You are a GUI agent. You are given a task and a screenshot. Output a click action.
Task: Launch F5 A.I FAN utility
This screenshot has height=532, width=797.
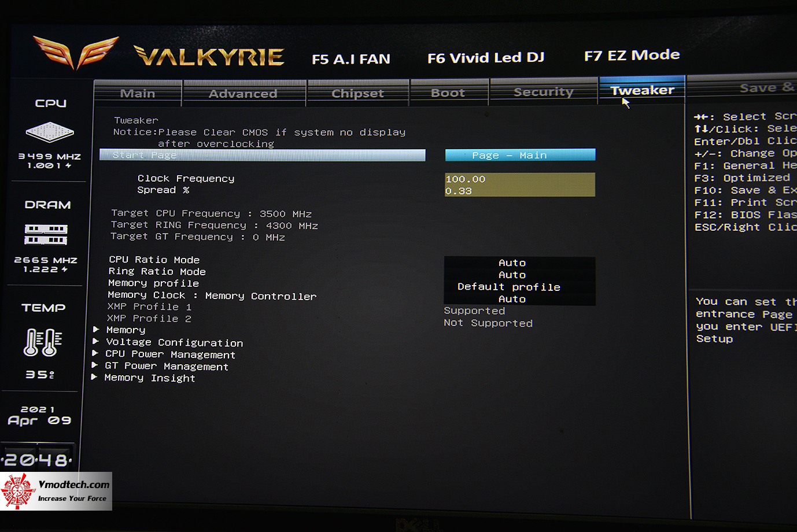pos(351,59)
